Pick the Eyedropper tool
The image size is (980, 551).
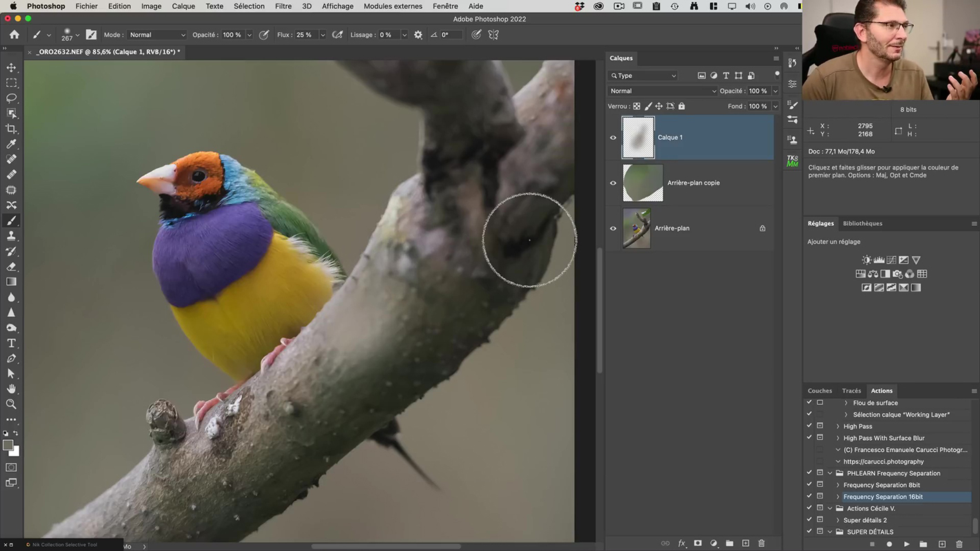11,144
